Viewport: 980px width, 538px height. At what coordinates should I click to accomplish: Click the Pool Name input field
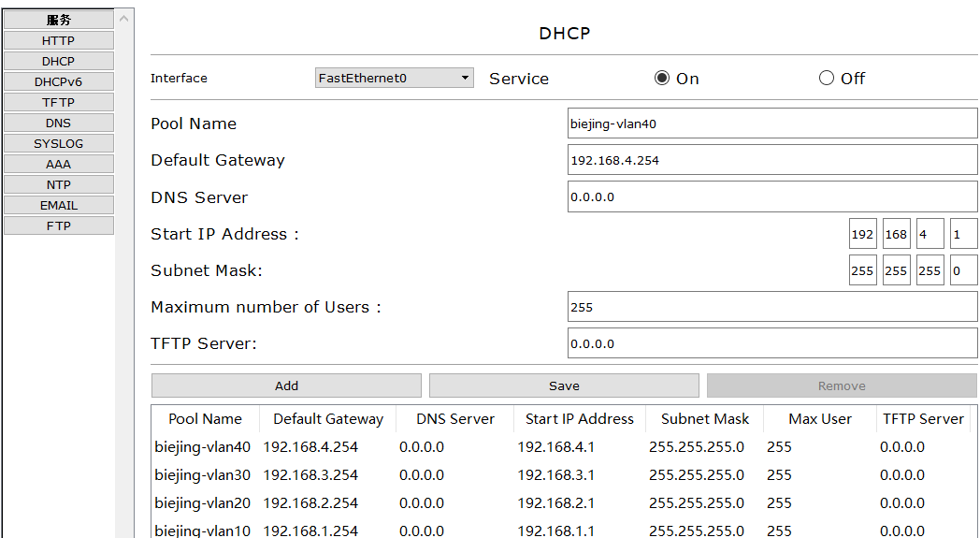(x=771, y=124)
